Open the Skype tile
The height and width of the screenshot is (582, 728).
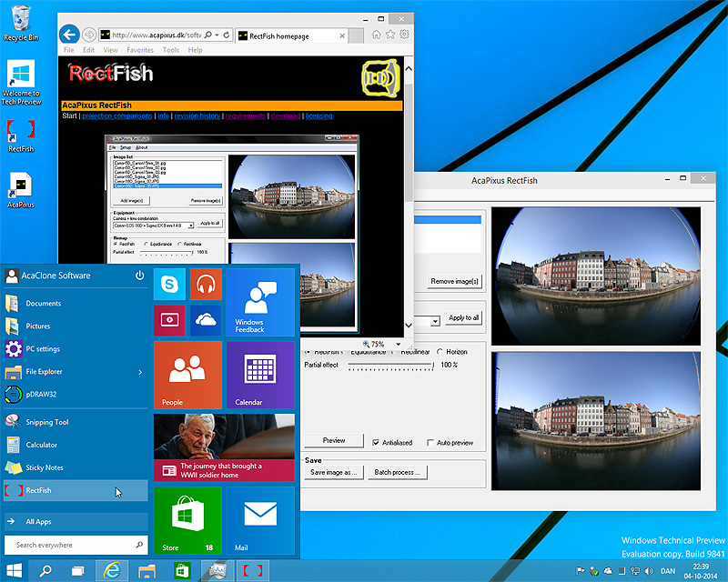click(169, 284)
